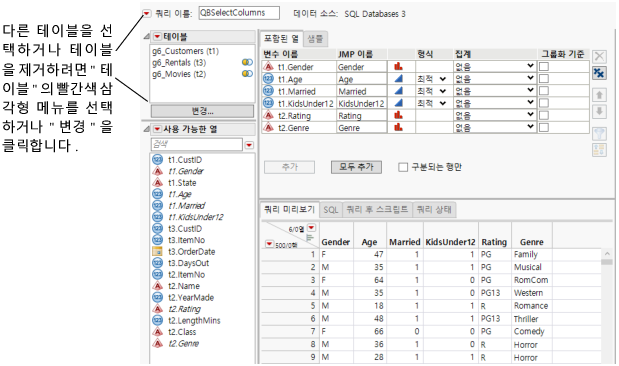Click numeric icon of t3.DaysOut
Image resolution: width=619 pixels, height=366 pixels.
pyautogui.click(x=158, y=263)
